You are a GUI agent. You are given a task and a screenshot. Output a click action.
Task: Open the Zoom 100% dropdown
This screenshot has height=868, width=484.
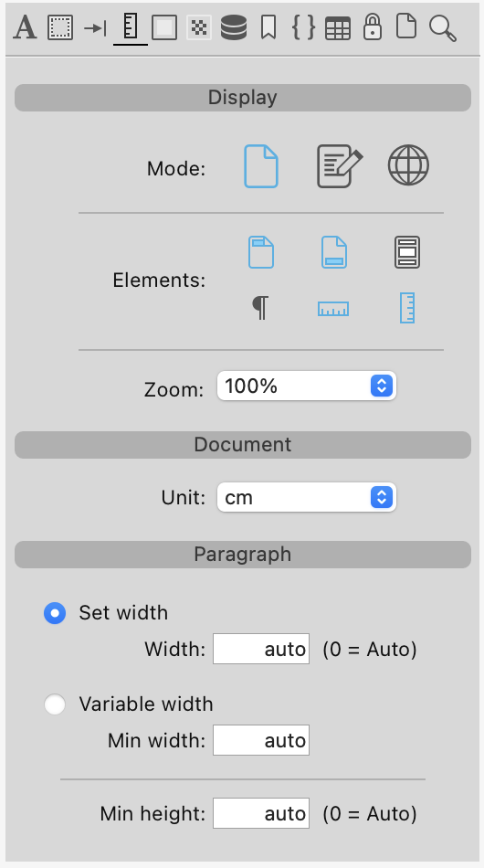click(x=307, y=386)
